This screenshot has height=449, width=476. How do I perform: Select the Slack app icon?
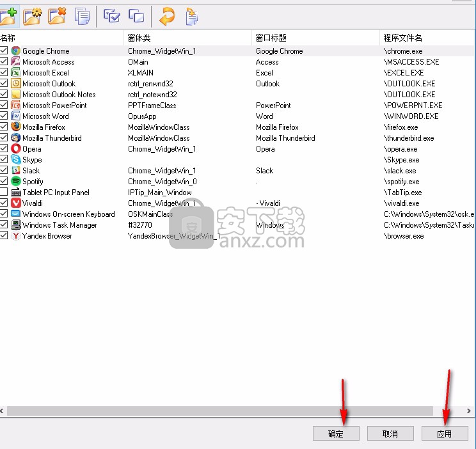tap(16, 170)
